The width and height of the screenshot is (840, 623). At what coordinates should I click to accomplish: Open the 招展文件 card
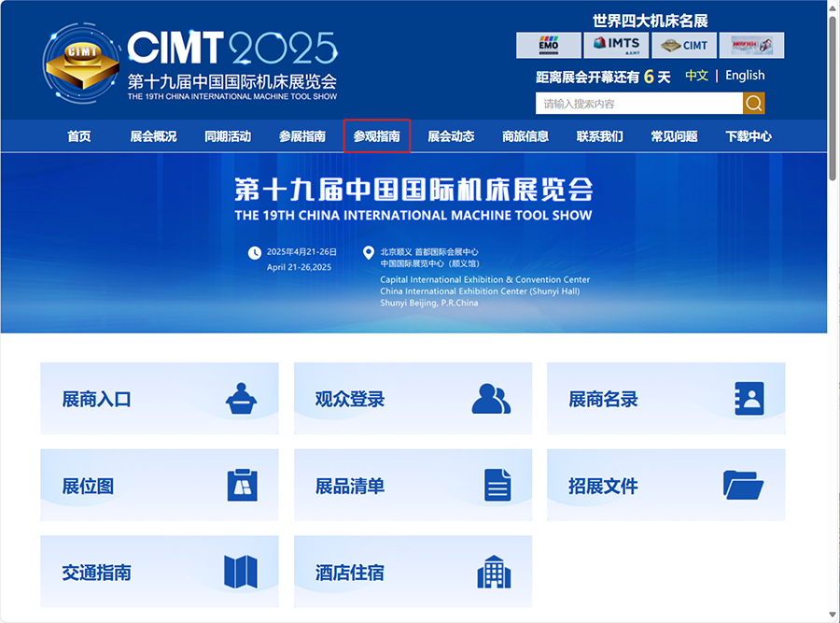click(665, 485)
